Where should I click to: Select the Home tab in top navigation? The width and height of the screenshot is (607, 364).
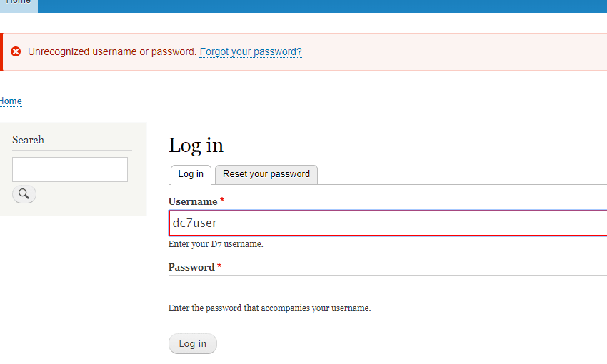coord(19,6)
